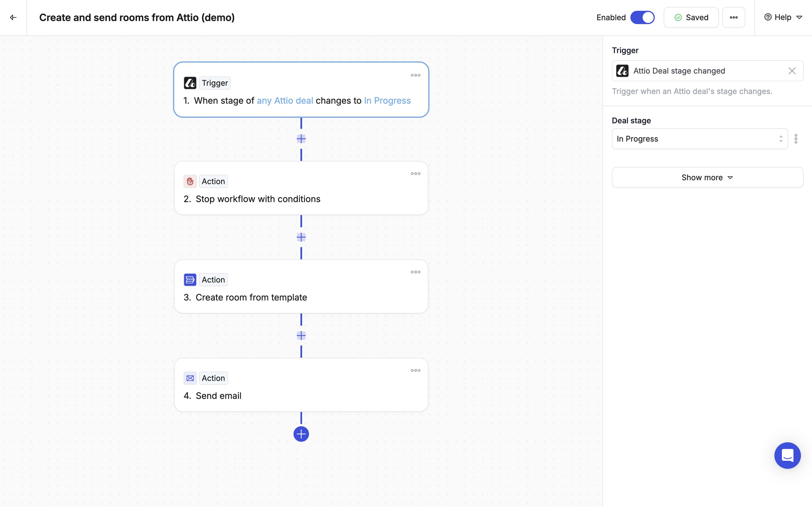Open Create room step three-dot menu
The height and width of the screenshot is (507, 812).
point(415,272)
